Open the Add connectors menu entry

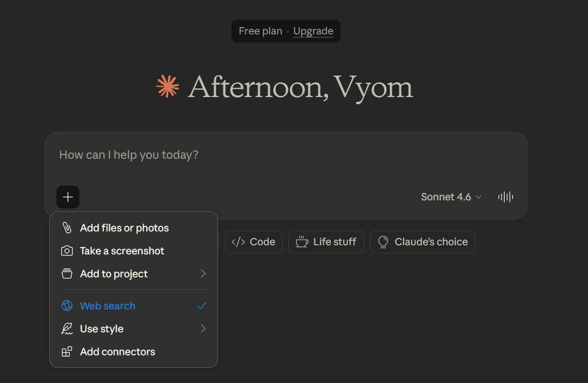tap(118, 352)
